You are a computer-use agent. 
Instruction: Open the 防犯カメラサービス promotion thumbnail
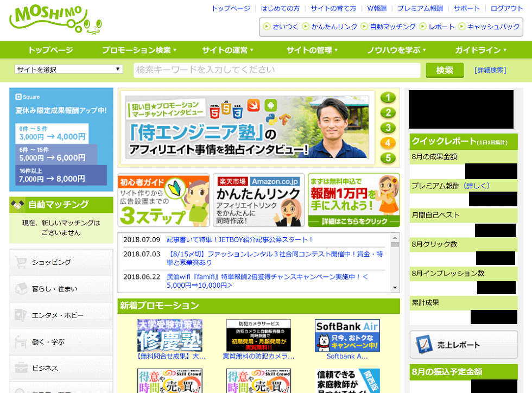point(258,335)
